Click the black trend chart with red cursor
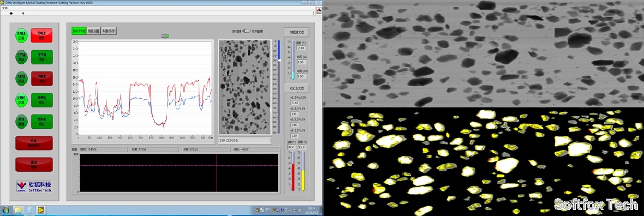644x216 pixels. 178,172
